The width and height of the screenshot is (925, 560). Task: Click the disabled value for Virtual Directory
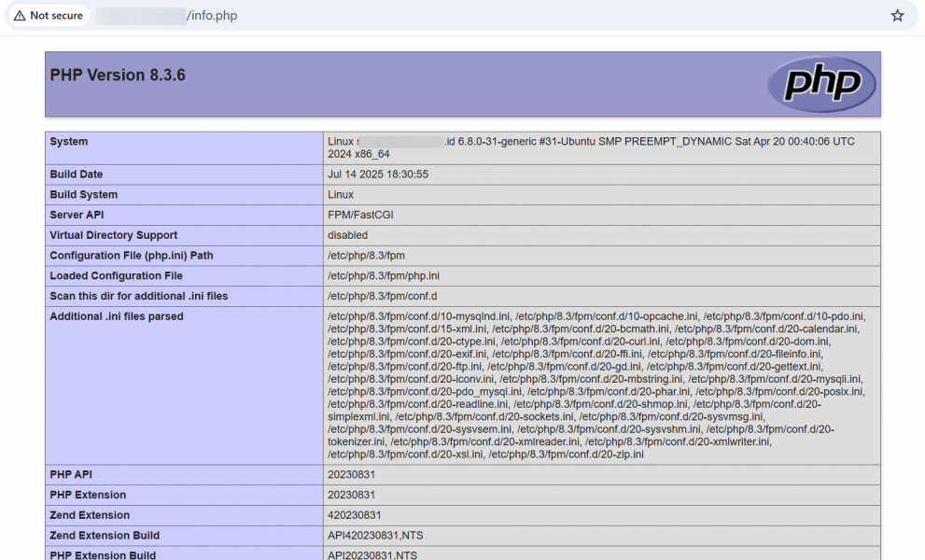click(347, 235)
